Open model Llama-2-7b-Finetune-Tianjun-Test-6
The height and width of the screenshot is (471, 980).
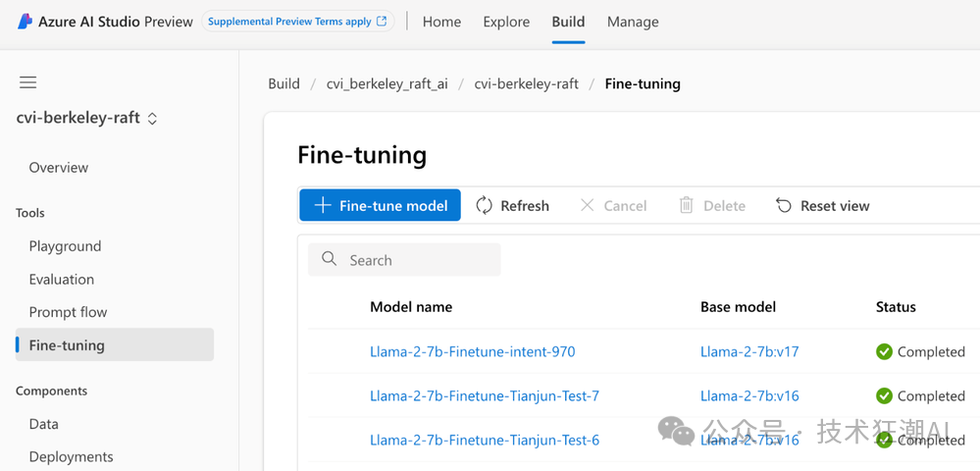coord(485,441)
